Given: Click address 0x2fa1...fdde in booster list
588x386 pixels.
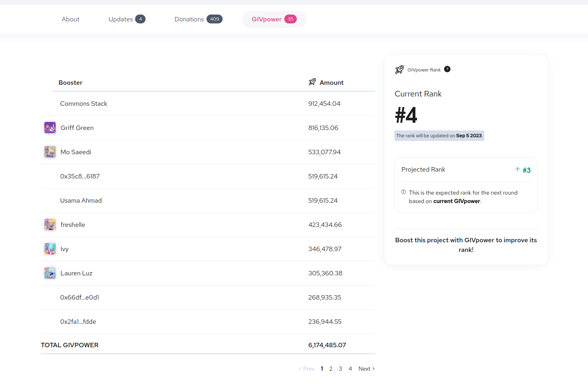Looking at the screenshot, I should [x=78, y=322].
